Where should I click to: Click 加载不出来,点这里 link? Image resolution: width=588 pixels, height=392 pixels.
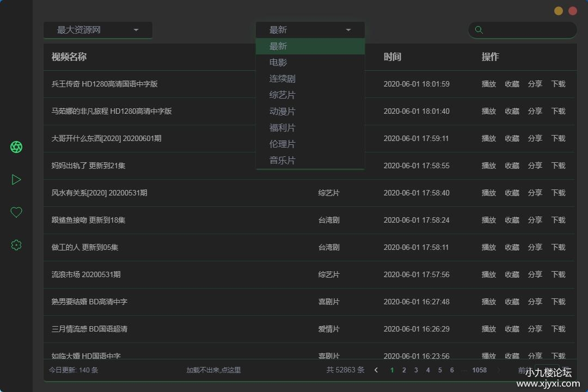coord(213,370)
